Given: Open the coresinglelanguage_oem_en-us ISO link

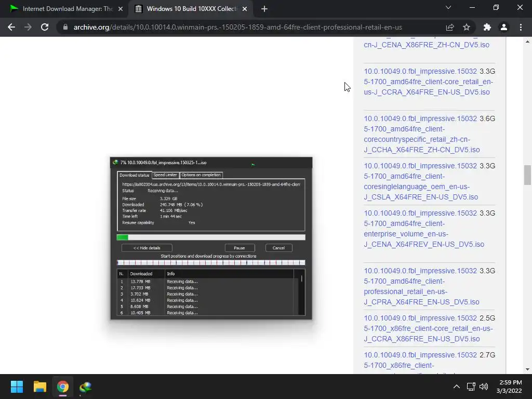Looking at the screenshot, I should click(421, 181).
